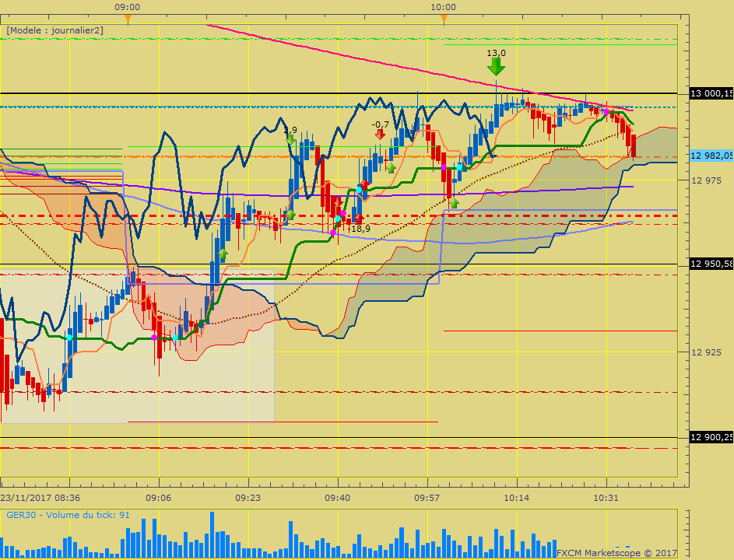Screen dimensions: 734x560
Task: Click the 10:14 time axis label
Action: [516, 498]
